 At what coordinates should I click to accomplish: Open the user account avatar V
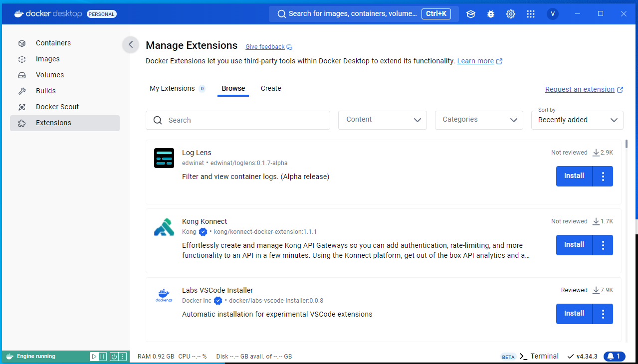point(552,14)
